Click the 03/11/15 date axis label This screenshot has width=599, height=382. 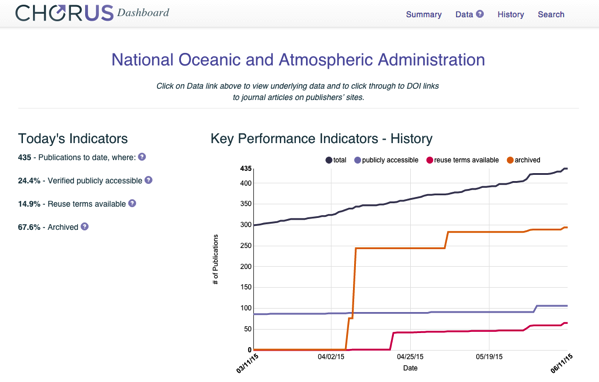[x=247, y=363]
